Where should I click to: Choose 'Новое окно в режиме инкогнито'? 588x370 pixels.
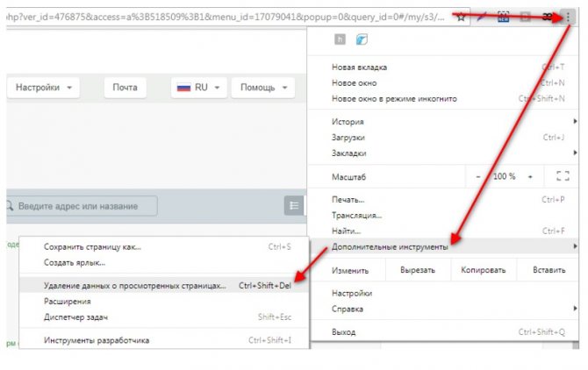(394, 99)
